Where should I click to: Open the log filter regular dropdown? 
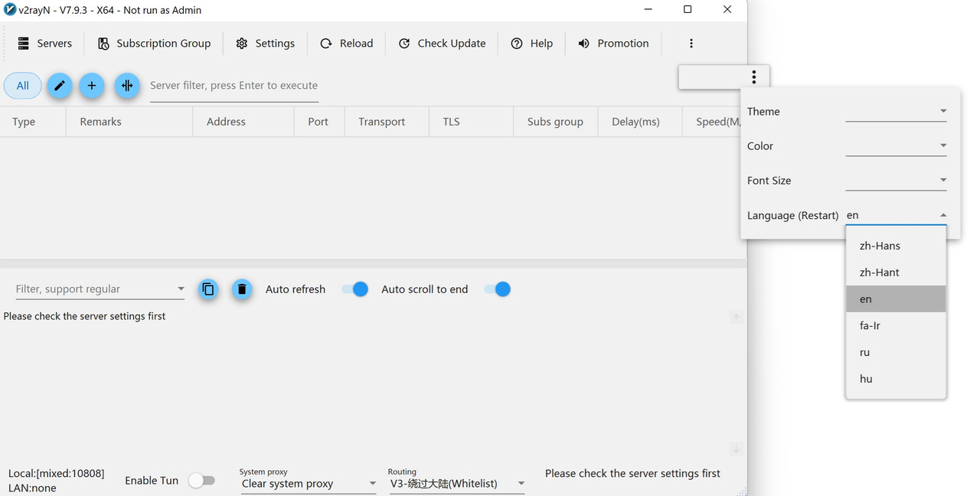point(100,289)
